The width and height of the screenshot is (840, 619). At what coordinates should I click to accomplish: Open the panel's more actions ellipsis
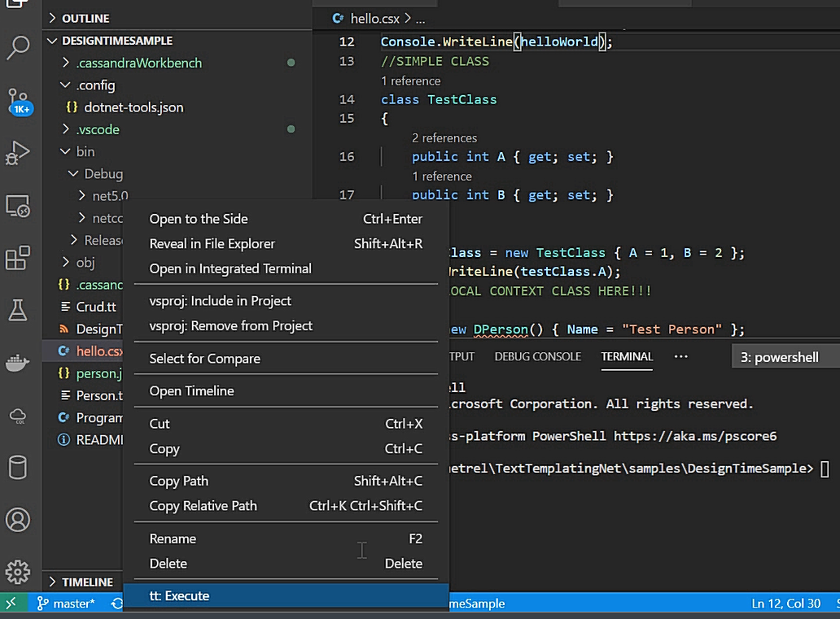681,356
